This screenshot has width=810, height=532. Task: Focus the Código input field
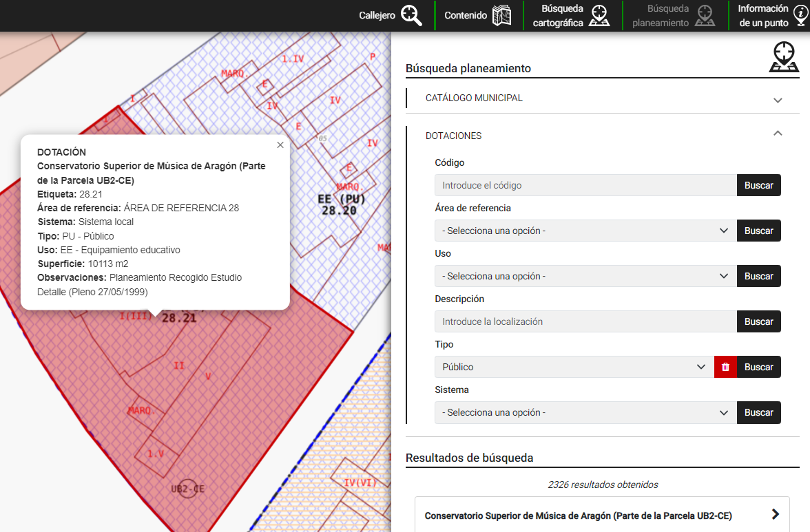(x=585, y=185)
